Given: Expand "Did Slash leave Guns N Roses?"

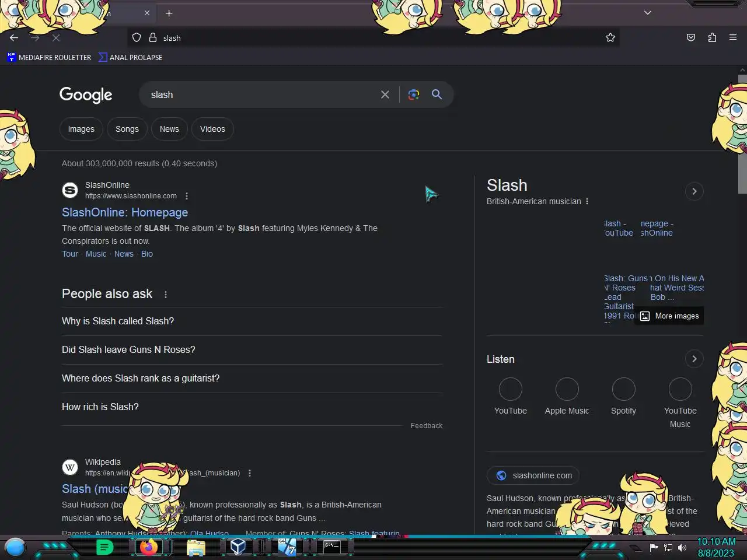Looking at the screenshot, I should [252, 349].
